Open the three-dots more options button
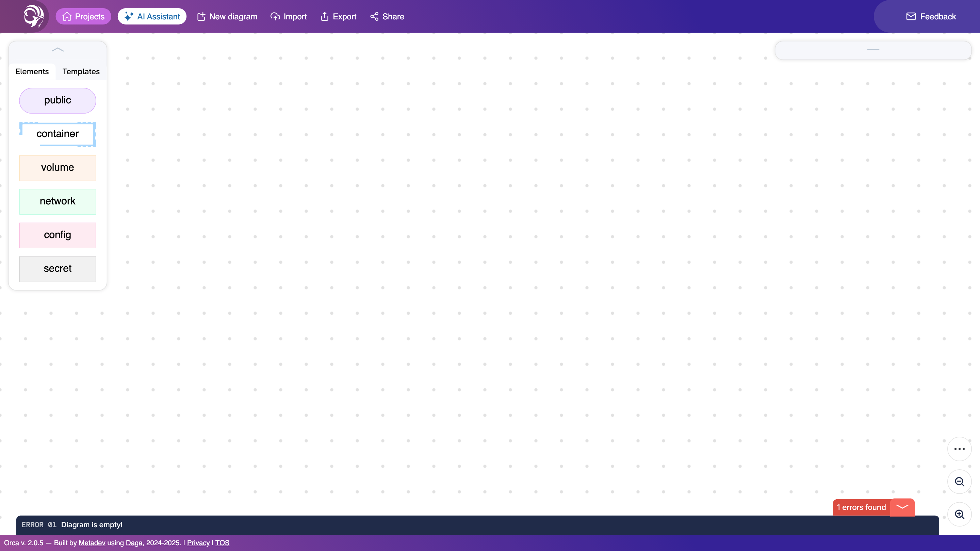Screen dimensions: 980x551 (x=959, y=449)
